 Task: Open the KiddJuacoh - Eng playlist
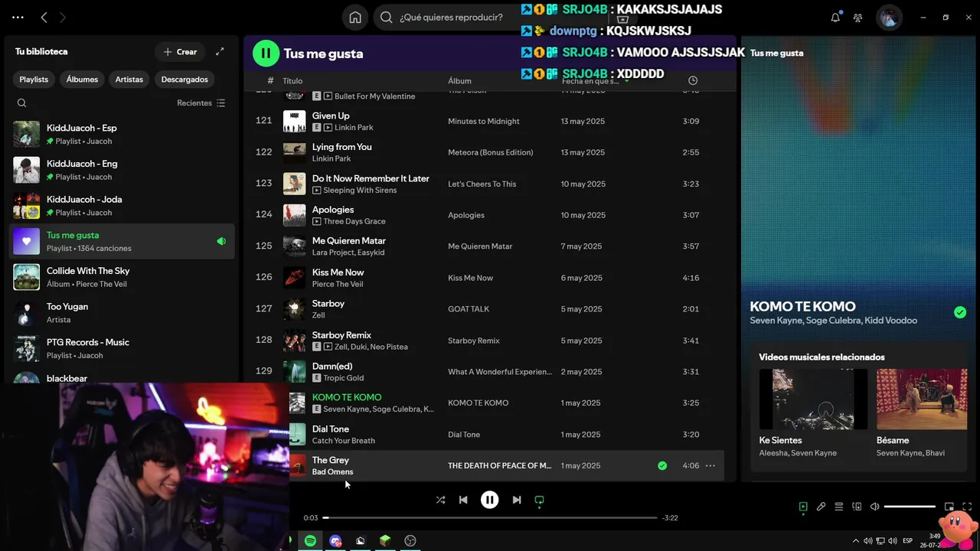(x=122, y=170)
